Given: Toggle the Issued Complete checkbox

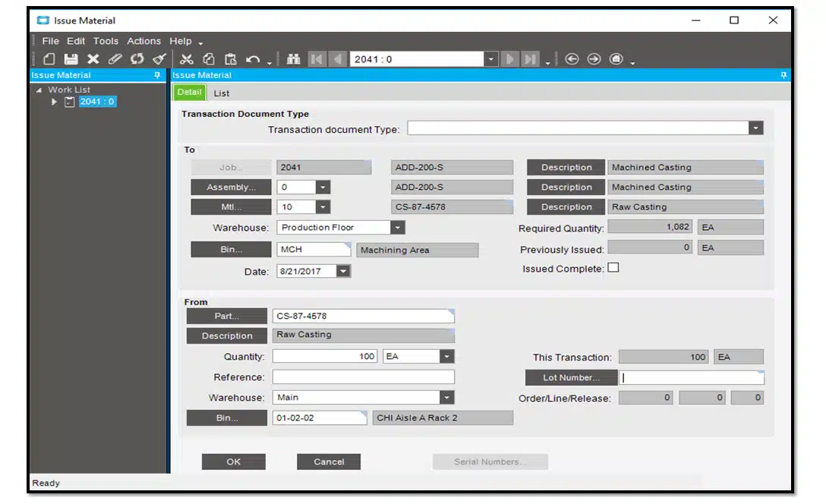Looking at the screenshot, I should click(613, 268).
